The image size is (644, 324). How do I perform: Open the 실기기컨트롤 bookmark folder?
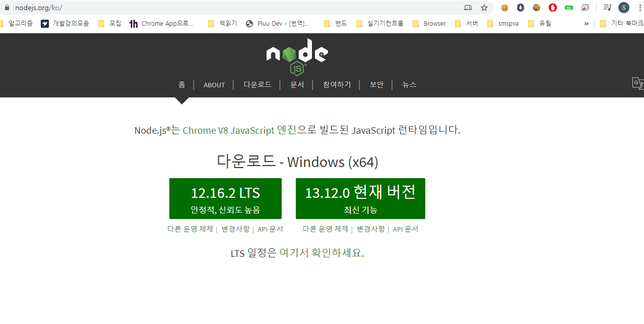click(x=380, y=23)
